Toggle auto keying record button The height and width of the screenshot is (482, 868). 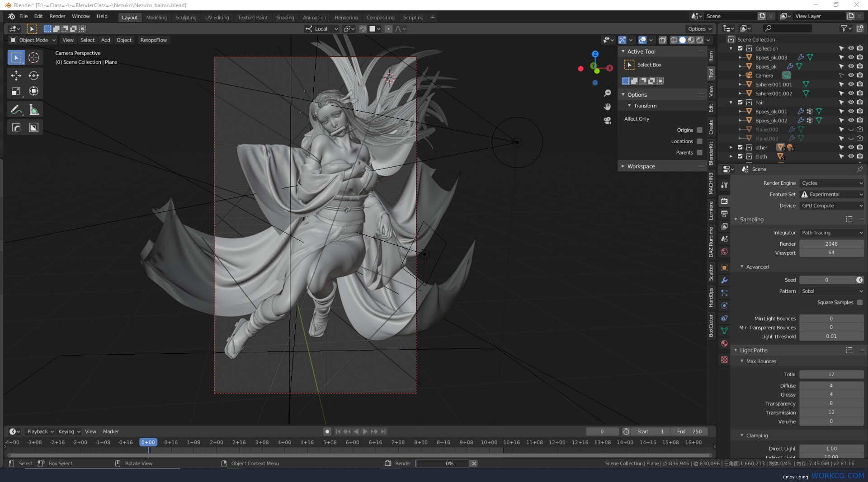tap(327, 432)
